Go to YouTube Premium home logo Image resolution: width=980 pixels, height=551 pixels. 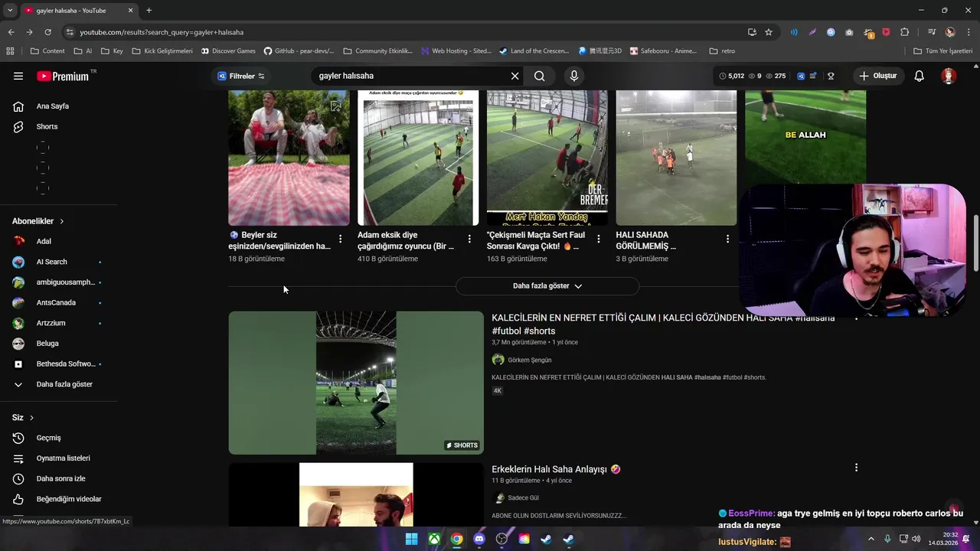[63, 76]
